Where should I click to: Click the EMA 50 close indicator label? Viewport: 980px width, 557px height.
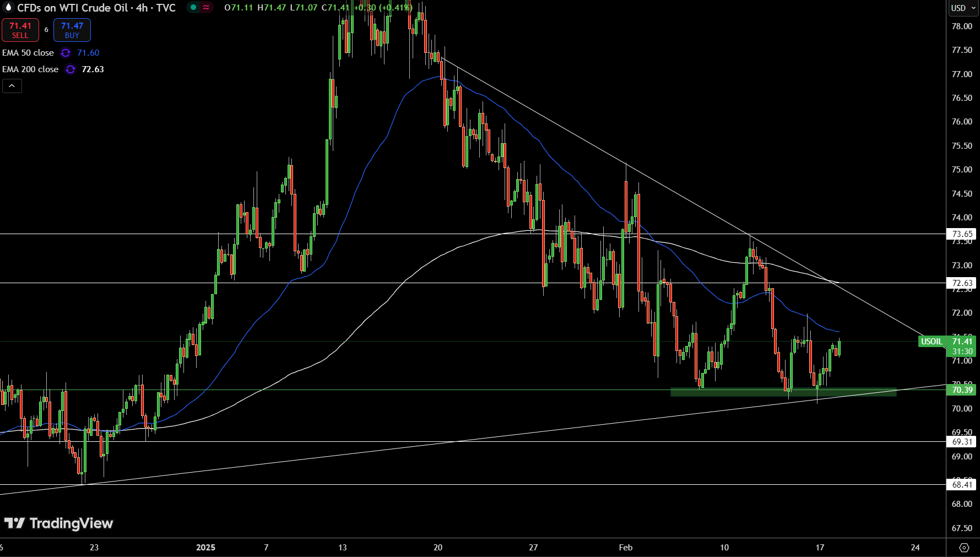point(28,53)
